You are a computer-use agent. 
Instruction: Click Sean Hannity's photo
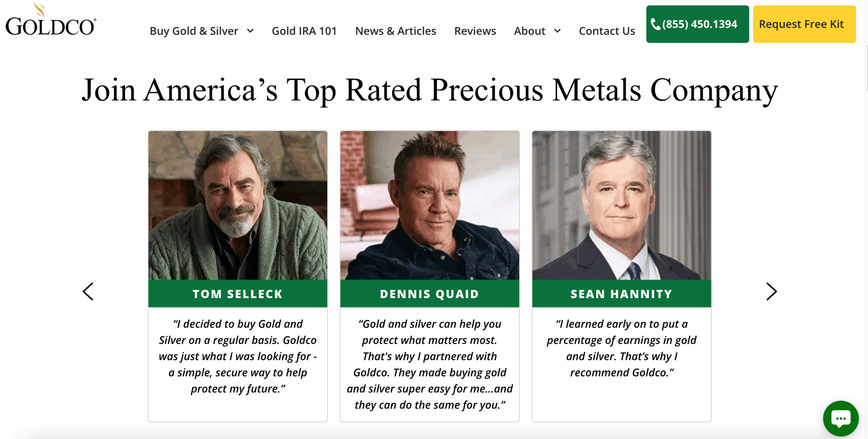622,205
